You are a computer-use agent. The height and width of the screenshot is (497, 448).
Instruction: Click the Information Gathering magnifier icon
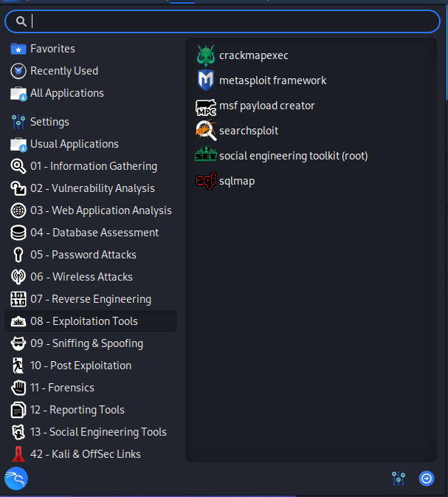(18, 166)
